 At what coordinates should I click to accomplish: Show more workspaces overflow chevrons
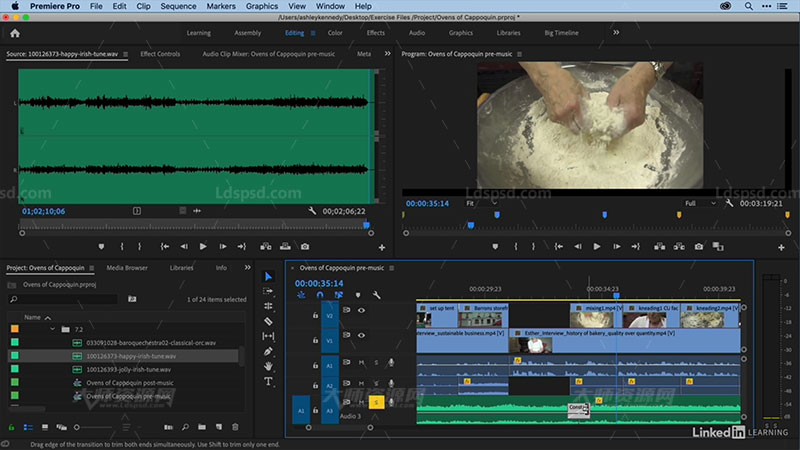(616, 33)
